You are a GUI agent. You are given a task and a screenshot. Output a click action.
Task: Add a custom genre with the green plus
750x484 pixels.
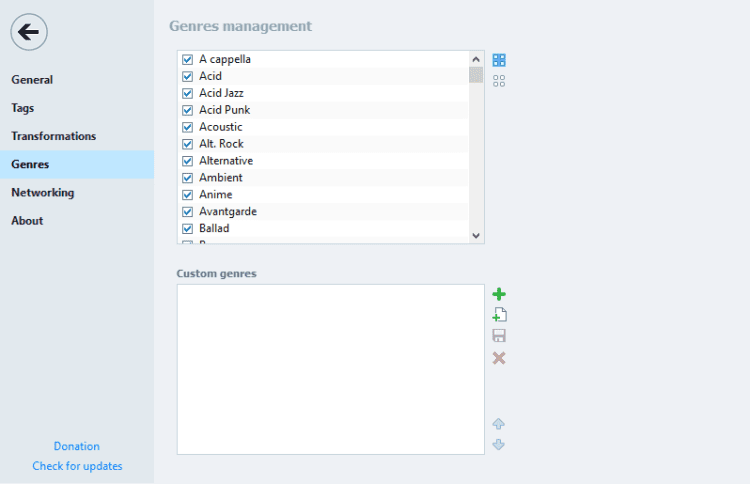499,294
